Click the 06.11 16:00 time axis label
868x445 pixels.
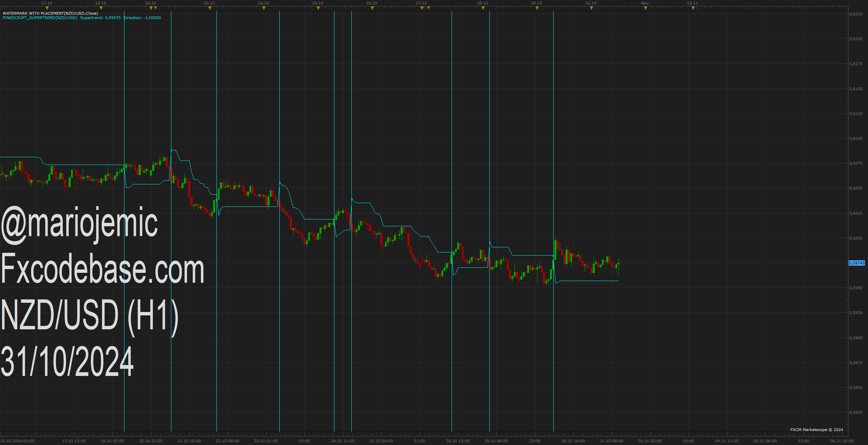842,441
